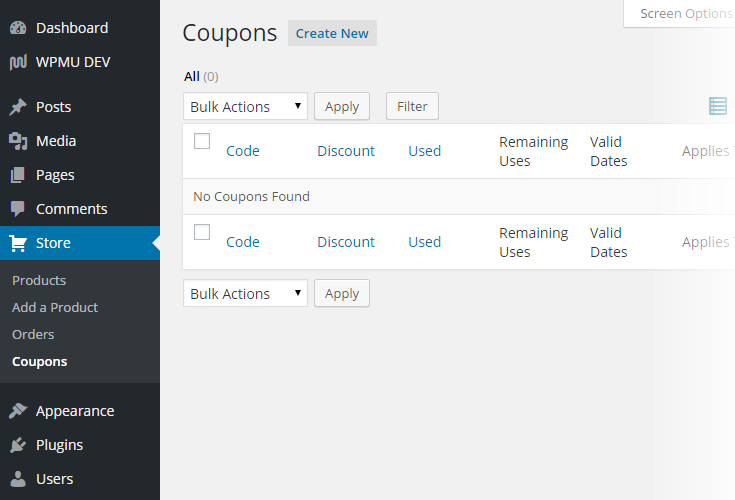
Task: Click the Pages icon in sidebar
Action: point(18,175)
